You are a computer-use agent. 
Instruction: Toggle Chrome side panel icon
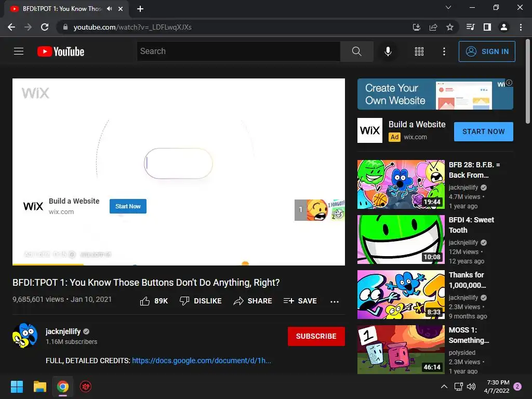tap(487, 27)
